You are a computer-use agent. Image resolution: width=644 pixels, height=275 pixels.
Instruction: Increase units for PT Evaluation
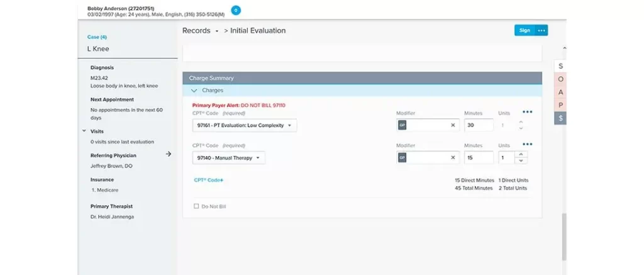click(x=521, y=122)
